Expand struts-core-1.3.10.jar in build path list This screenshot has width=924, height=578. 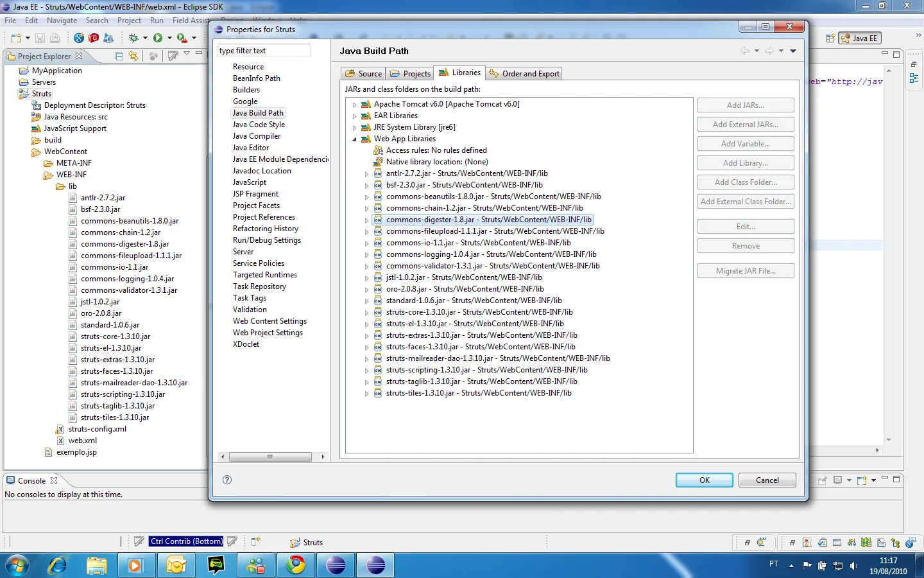point(366,312)
